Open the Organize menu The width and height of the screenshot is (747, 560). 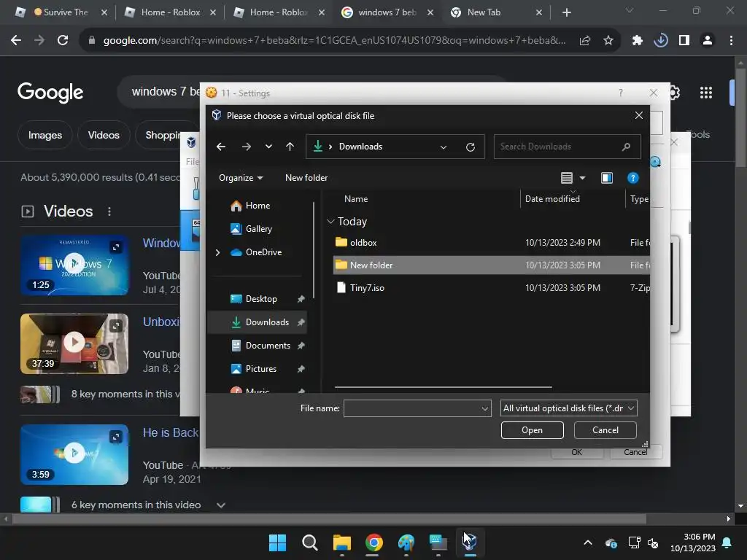tap(241, 178)
